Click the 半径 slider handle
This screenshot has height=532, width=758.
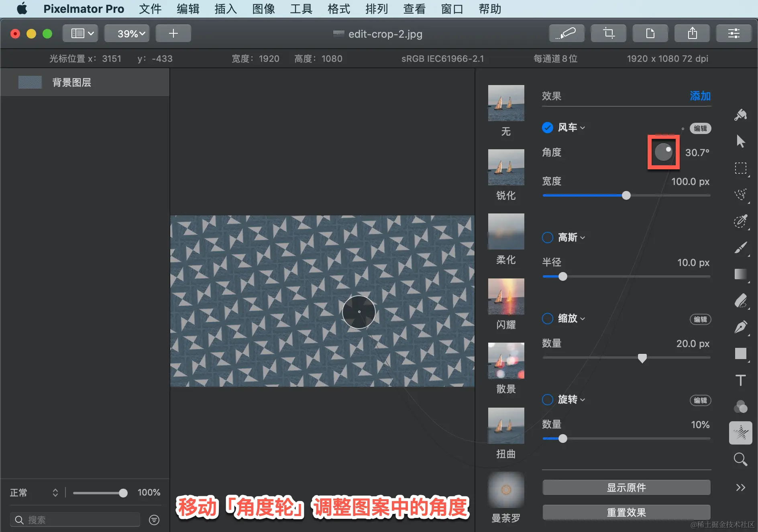(563, 276)
